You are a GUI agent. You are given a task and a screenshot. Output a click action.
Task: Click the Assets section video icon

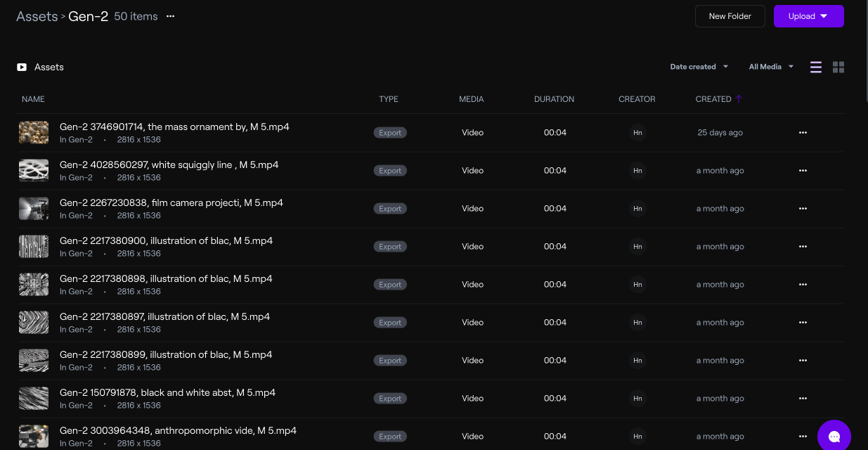[22, 67]
